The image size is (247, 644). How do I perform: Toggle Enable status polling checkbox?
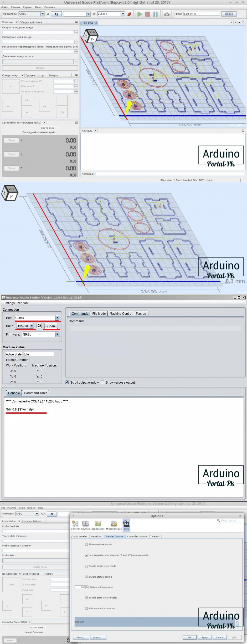86,577
